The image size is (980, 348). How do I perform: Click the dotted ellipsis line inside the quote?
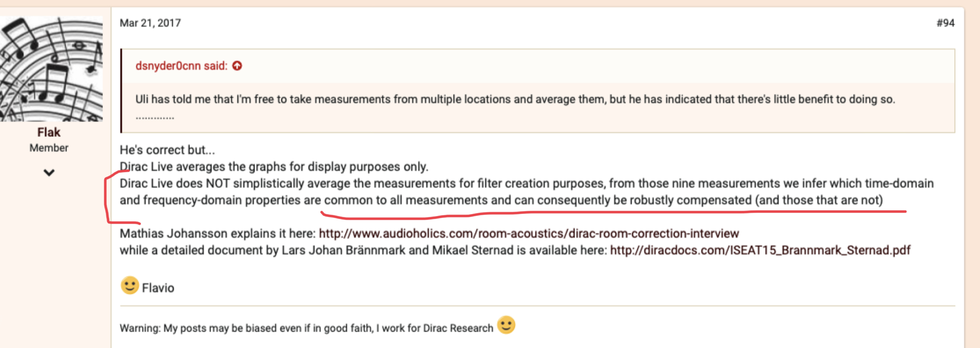click(x=155, y=117)
